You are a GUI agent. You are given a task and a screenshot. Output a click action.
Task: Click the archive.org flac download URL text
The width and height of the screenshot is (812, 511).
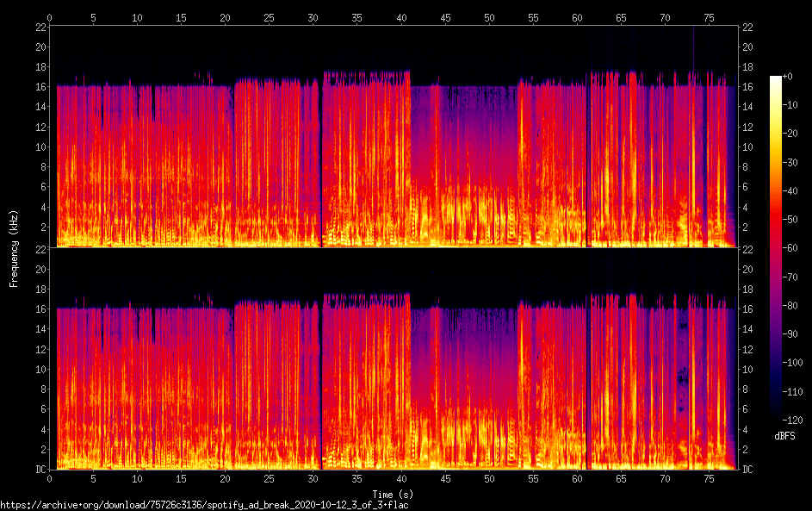204,505
